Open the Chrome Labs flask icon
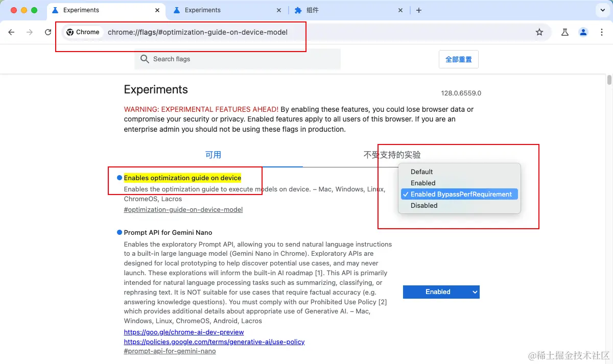This screenshot has width=613, height=364. point(565,32)
